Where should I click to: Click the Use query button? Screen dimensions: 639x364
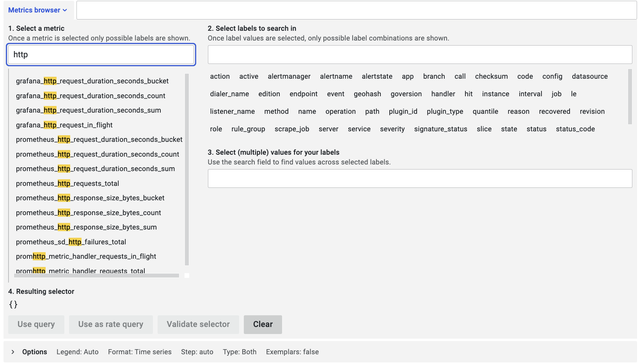point(36,324)
